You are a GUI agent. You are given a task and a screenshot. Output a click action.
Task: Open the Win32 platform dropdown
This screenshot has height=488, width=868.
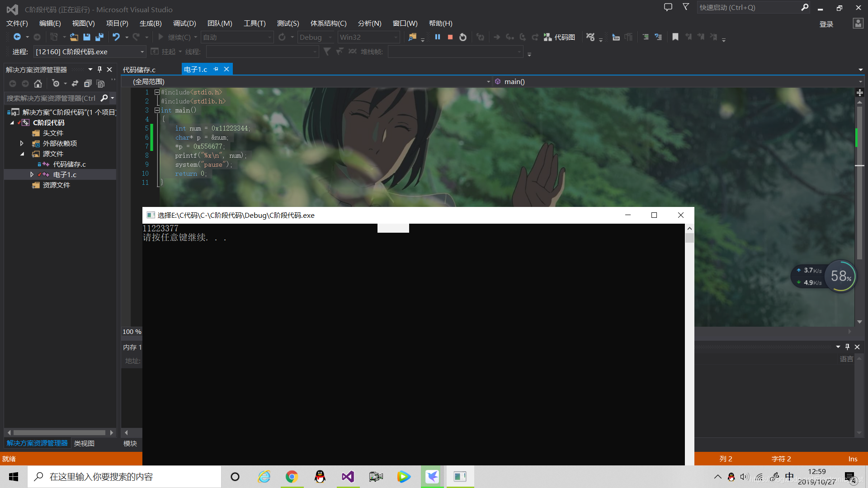coord(368,37)
